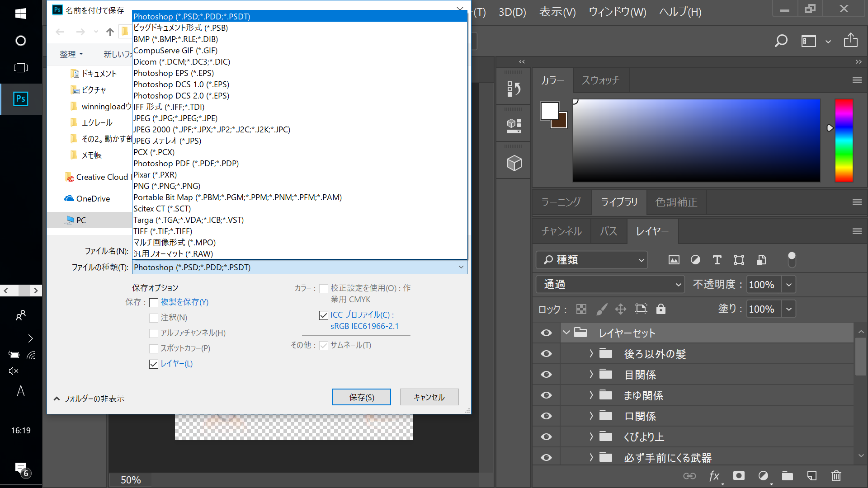Create a new group folder icon
This screenshot has height=488, width=868.
pos(788,476)
